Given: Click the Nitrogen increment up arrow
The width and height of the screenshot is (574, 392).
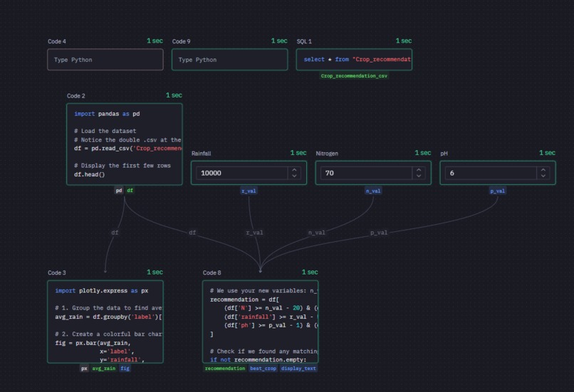Looking at the screenshot, I should (x=419, y=170).
